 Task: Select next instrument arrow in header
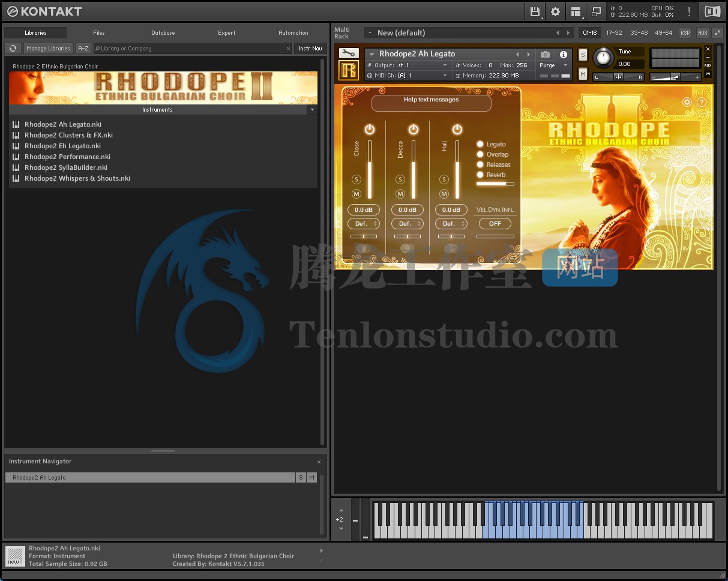coord(528,54)
